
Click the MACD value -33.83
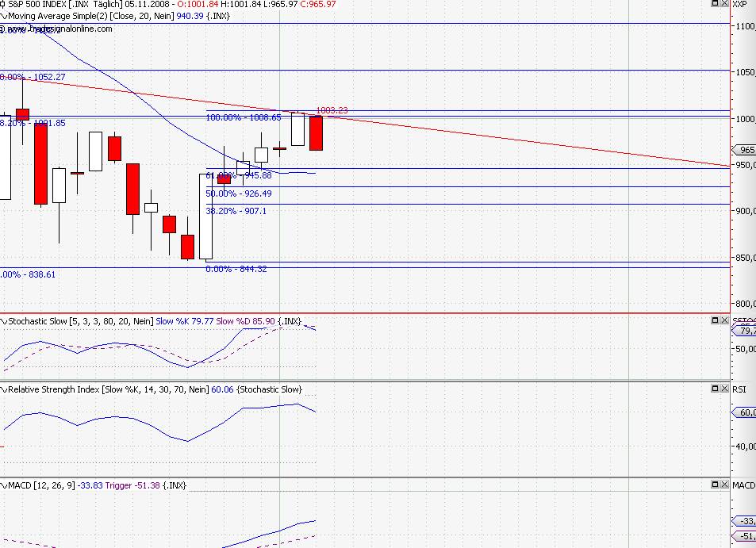[90, 485]
